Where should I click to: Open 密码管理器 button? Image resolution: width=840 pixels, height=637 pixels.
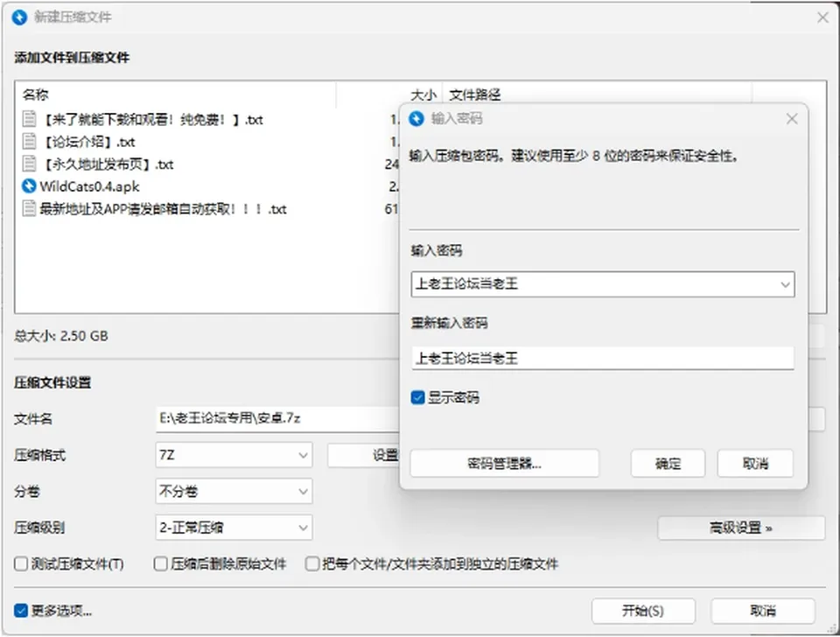[x=504, y=464]
